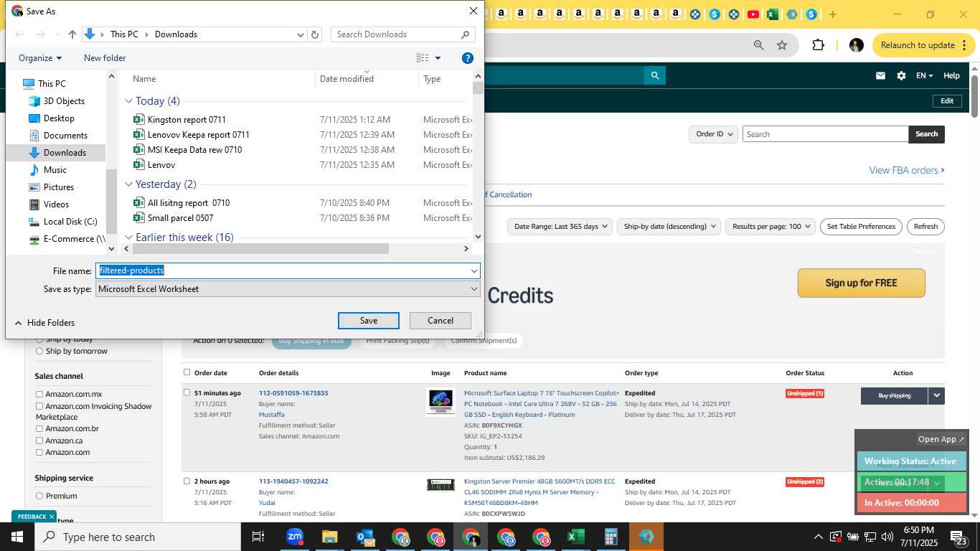
Task: Tick the select-all orders checkbox
Action: 187,372
